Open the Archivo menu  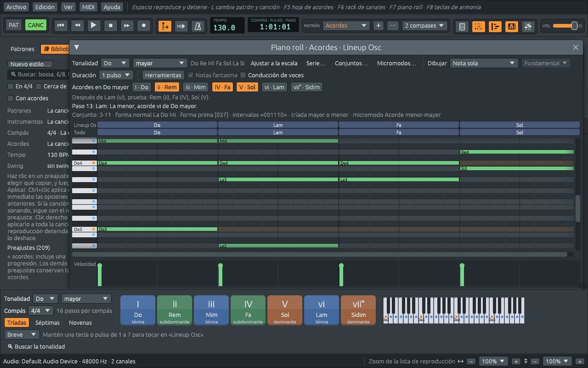click(16, 7)
